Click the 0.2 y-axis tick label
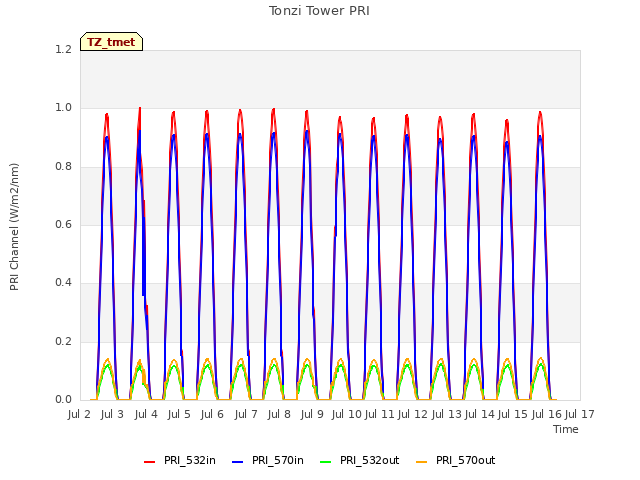Viewport: 640px width, 480px height. (63, 341)
